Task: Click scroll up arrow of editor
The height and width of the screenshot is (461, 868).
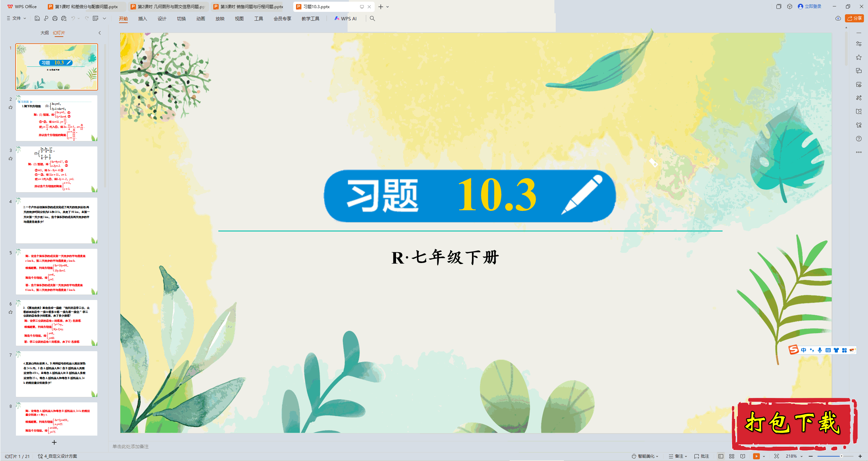Action: click(x=846, y=27)
